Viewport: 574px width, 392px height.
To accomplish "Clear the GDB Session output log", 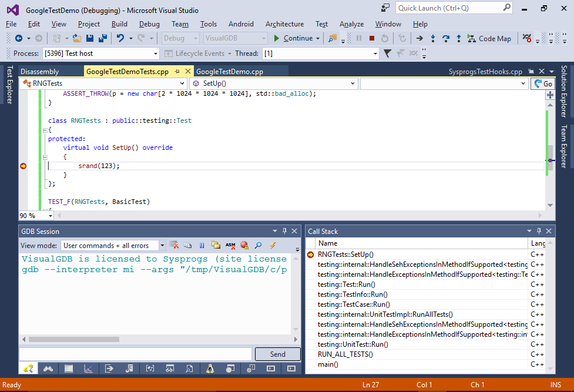I will (174, 245).
